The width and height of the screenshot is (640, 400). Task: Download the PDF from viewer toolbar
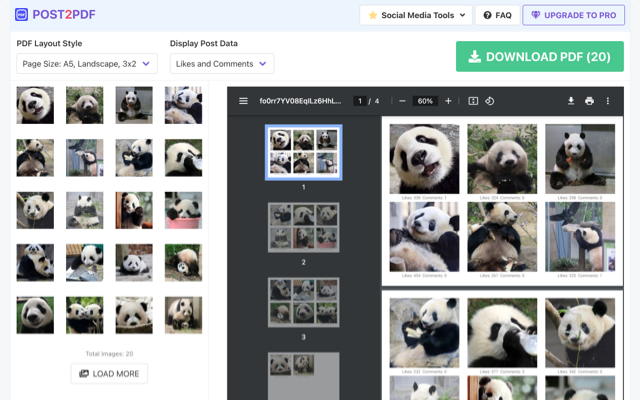pos(571,101)
